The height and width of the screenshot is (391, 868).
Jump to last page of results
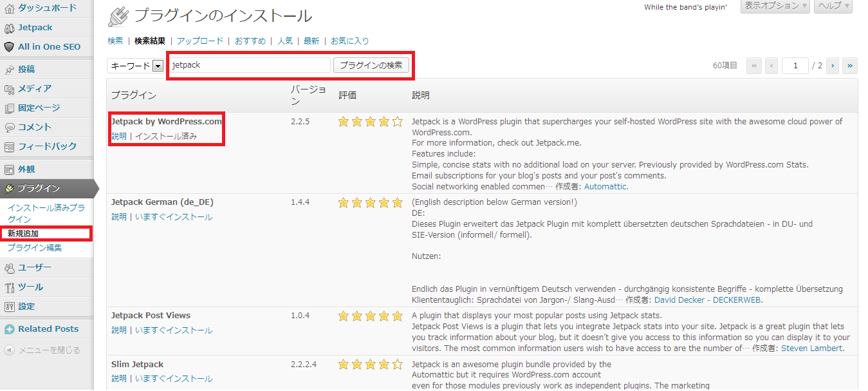850,65
